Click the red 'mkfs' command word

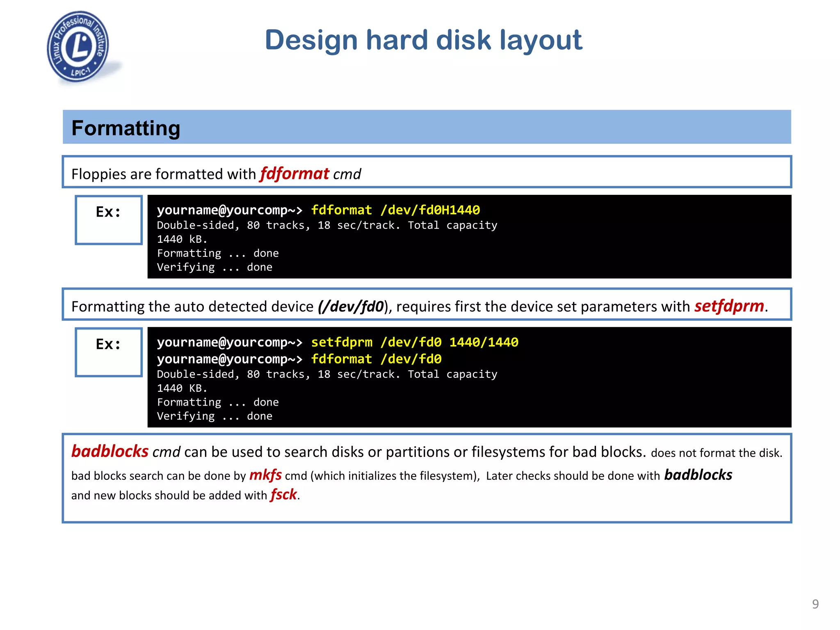click(265, 475)
